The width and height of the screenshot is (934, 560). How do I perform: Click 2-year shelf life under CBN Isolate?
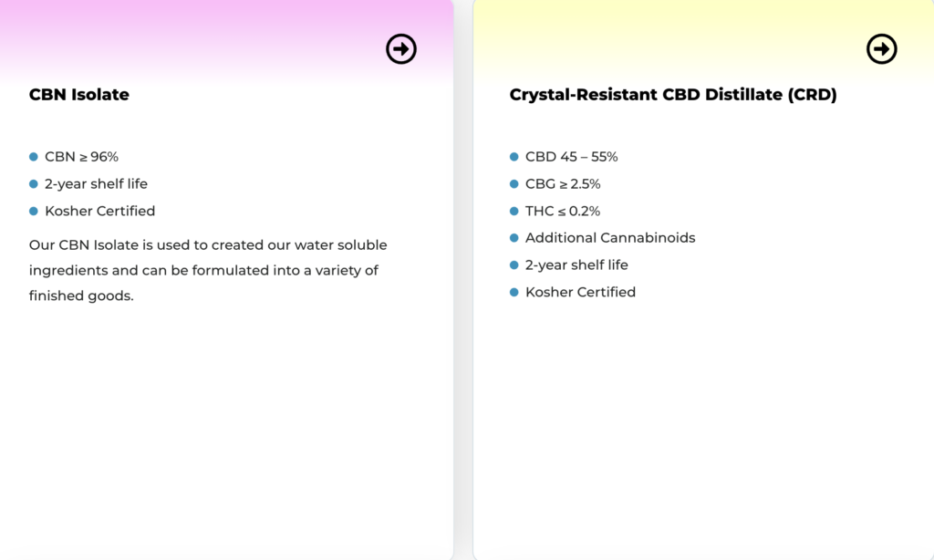point(96,183)
